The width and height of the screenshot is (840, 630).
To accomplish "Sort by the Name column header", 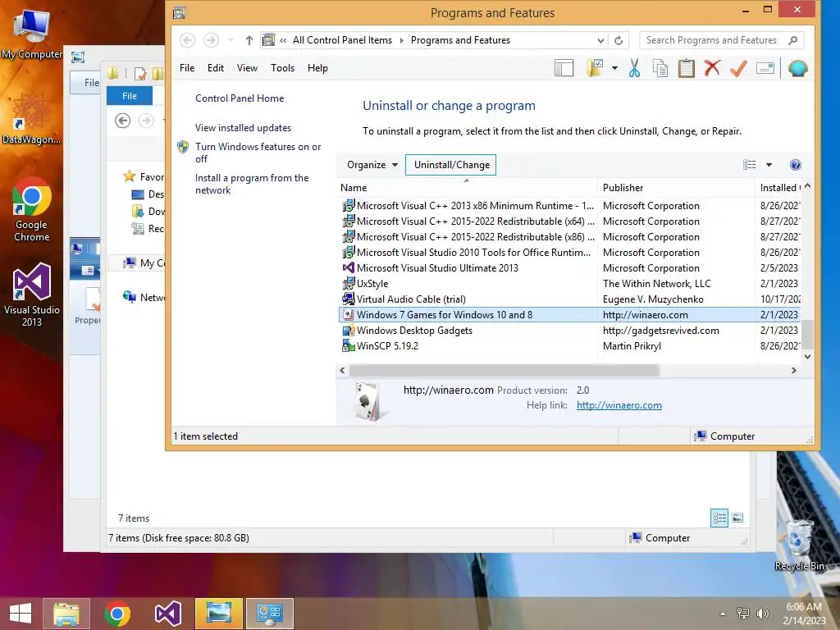I will (467, 188).
